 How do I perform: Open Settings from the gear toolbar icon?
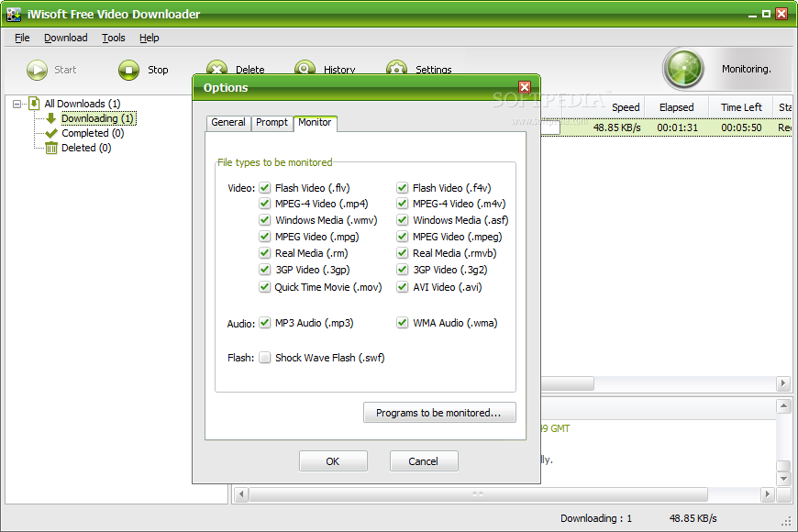tap(396, 68)
